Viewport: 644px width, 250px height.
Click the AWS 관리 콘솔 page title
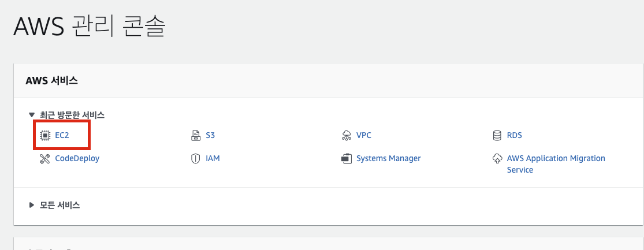coord(90,27)
